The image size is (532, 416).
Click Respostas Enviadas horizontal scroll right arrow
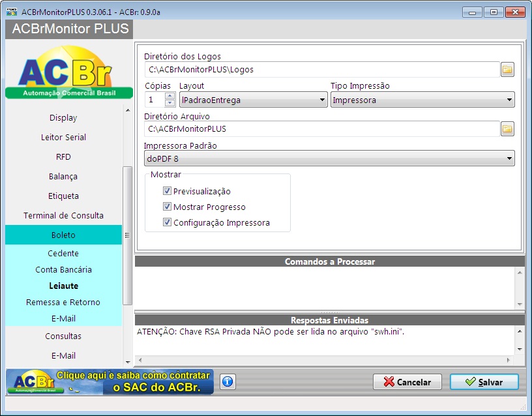point(509,360)
